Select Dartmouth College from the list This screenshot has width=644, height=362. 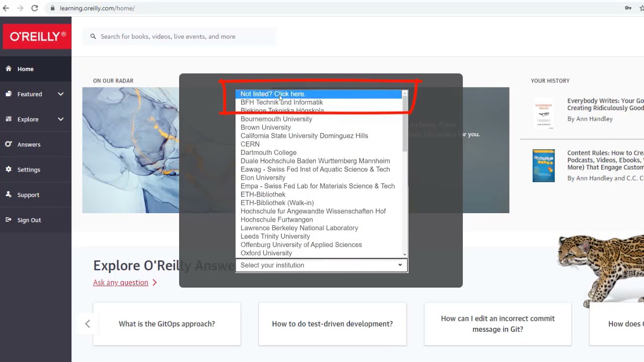click(318, 152)
